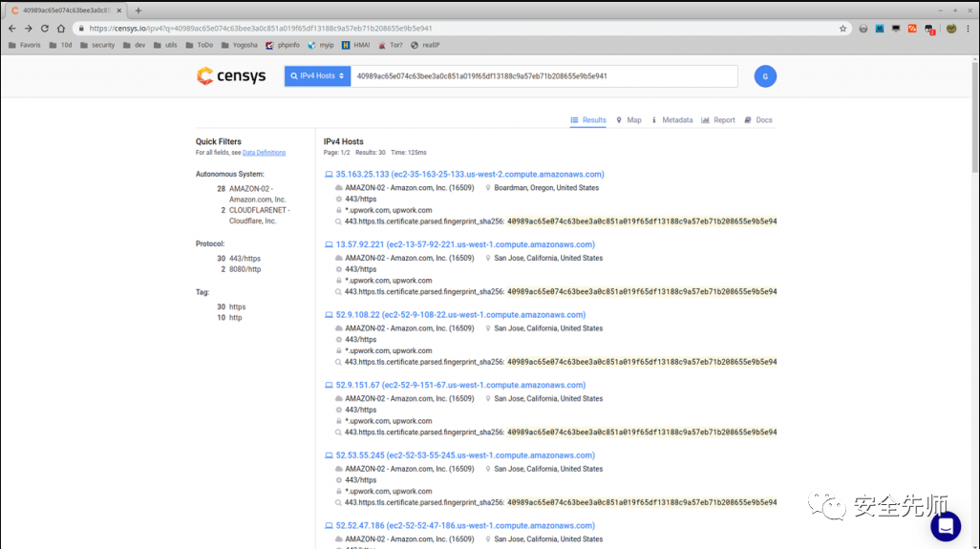This screenshot has height=549, width=980.
Task: Open the realIP bookmark
Action: pos(426,45)
